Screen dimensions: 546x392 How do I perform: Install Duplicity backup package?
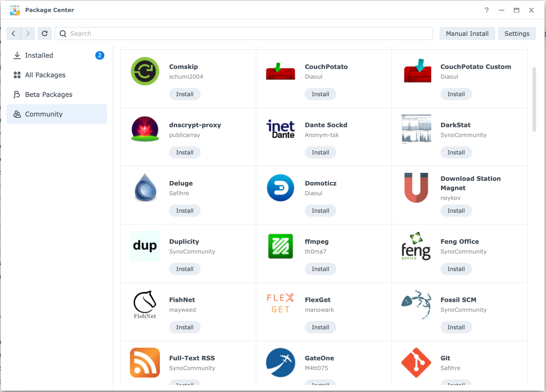click(x=184, y=269)
